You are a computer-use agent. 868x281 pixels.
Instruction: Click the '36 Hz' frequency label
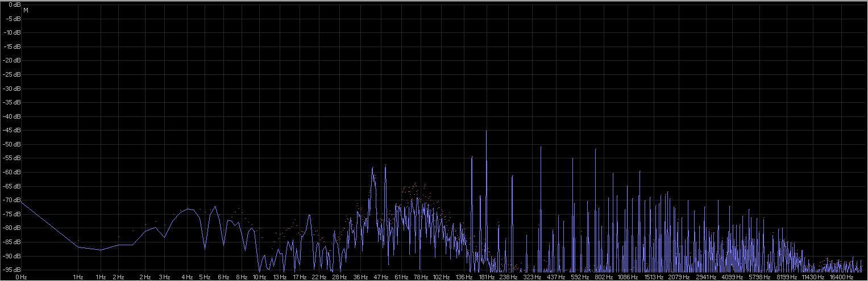pyautogui.click(x=360, y=278)
